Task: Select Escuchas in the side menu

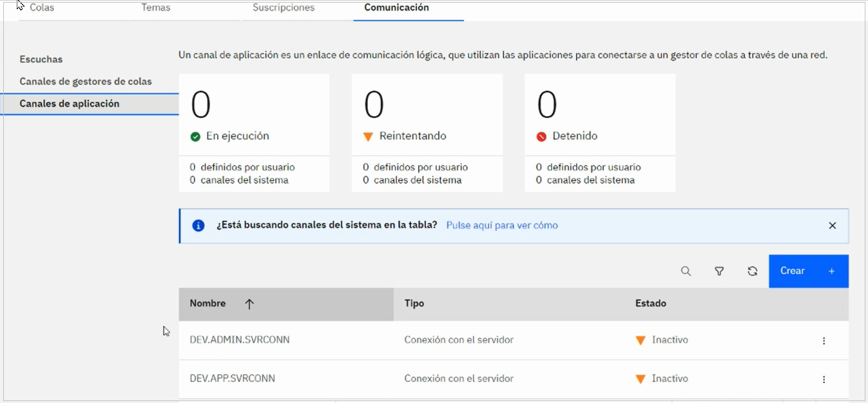Action: pos(41,59)
